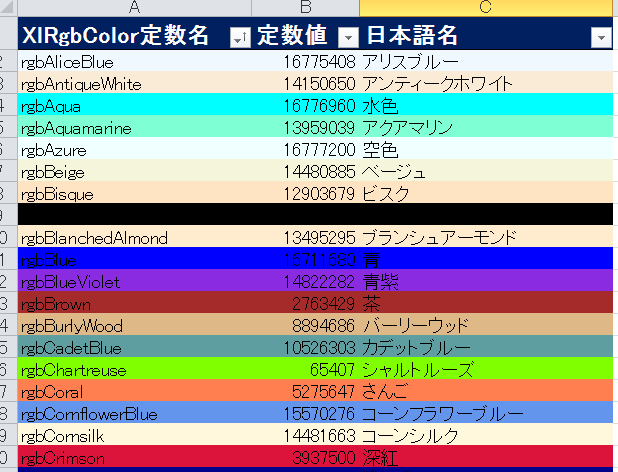Image resolution: width=618 pixels, height=472 pixels.
Task: Select cell アクアマリン
Action: pos(486,127)
